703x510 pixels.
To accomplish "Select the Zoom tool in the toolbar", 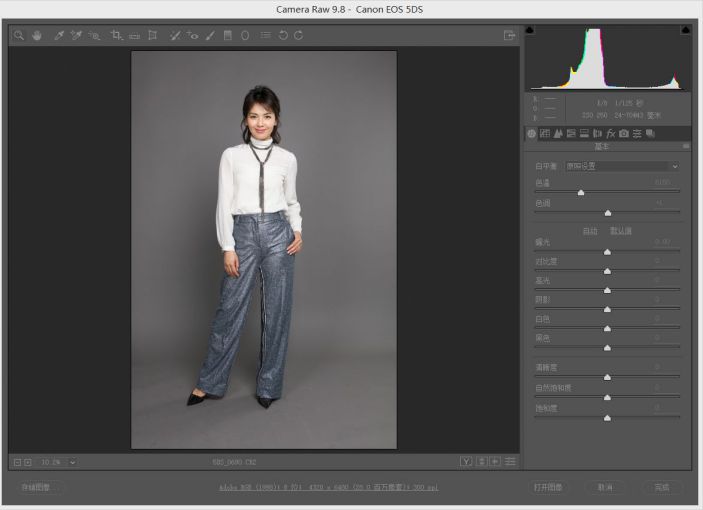I will [18, 35].
